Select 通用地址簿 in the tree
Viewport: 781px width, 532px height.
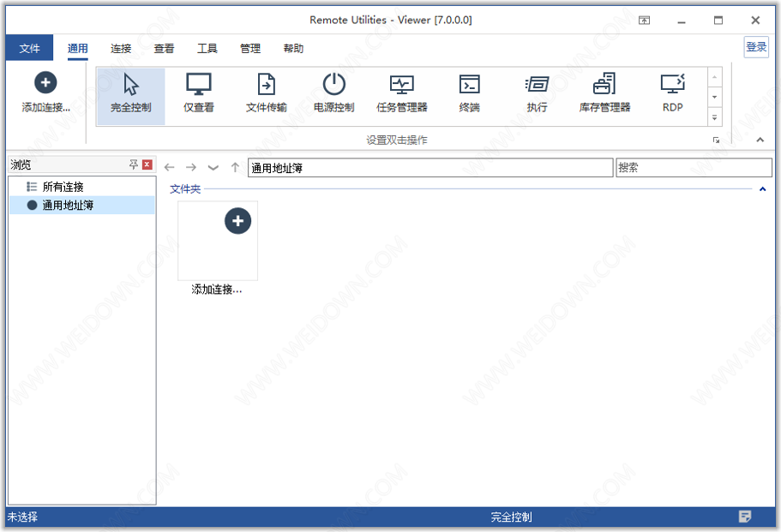[82, 205]
